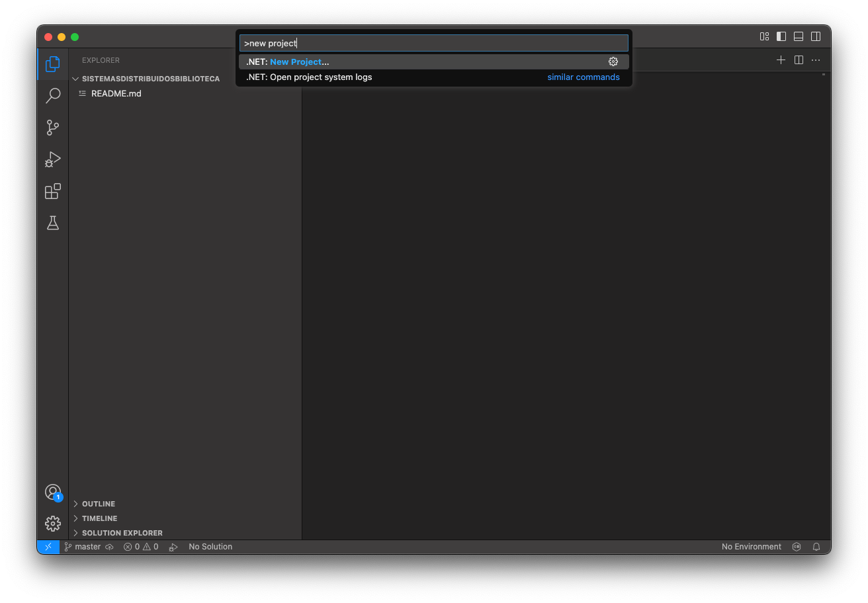Open the Extensions view
Viewport: 868px width, 603px height.
pyautogui.click(x=53, y=192)
